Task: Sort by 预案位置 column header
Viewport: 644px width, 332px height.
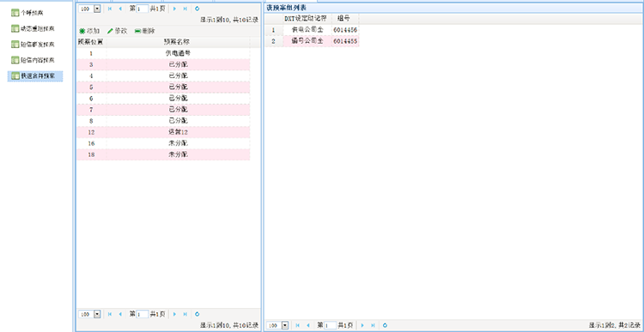Action: 91,42
